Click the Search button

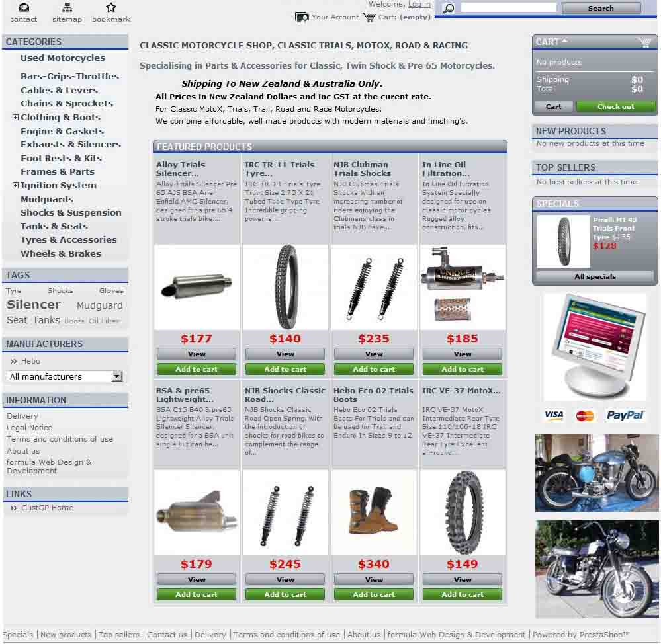[601, 8]
